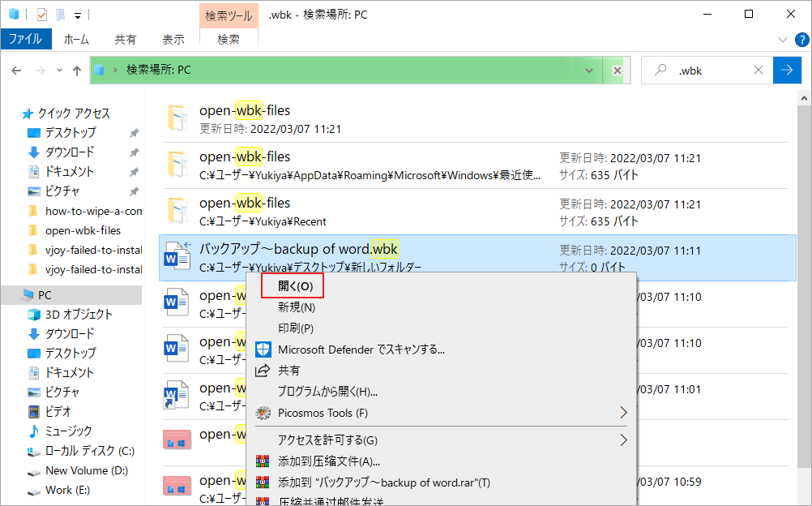Click the back navigation arrow
Viewport: 812px width, 506px height.
[x=16, y=71]
